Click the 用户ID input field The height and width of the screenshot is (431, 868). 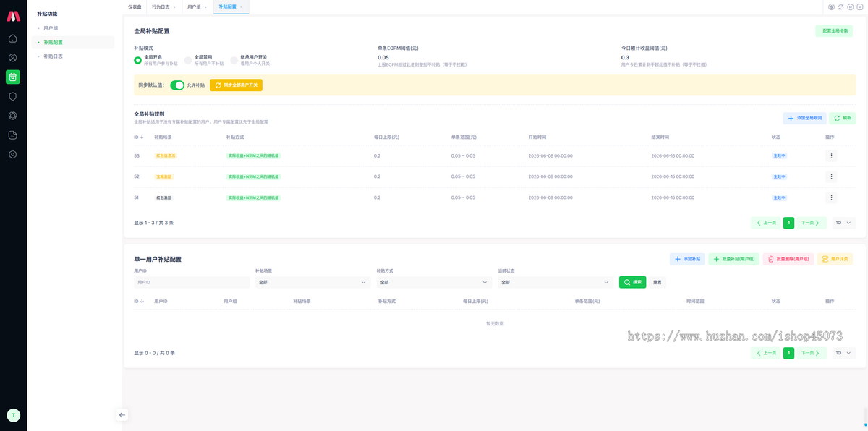pyautogui.click(x=192, y=282)
